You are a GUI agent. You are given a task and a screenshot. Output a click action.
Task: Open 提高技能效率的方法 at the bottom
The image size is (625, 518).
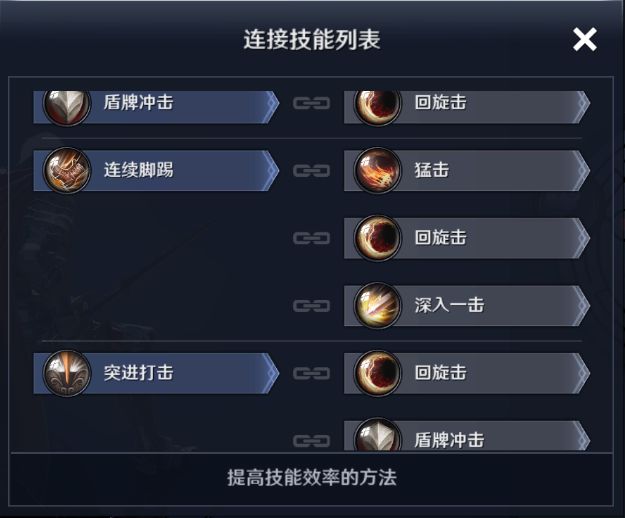pos(312,478)
